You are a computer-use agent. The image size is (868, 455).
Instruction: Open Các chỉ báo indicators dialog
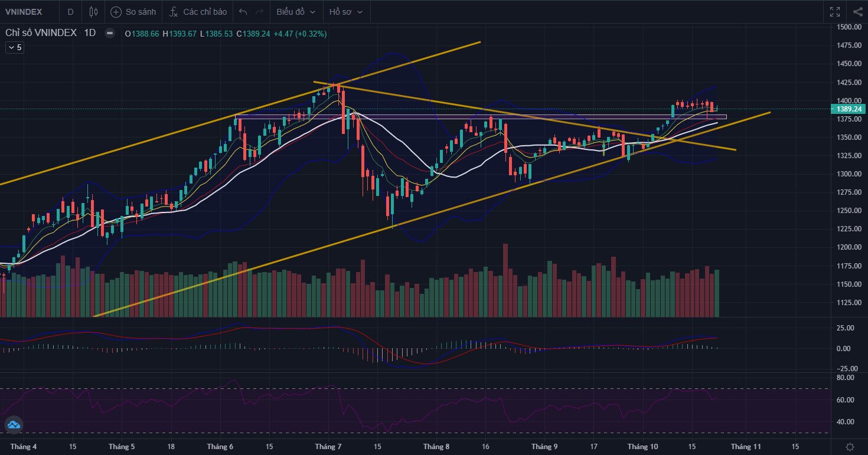coord(197,12)
